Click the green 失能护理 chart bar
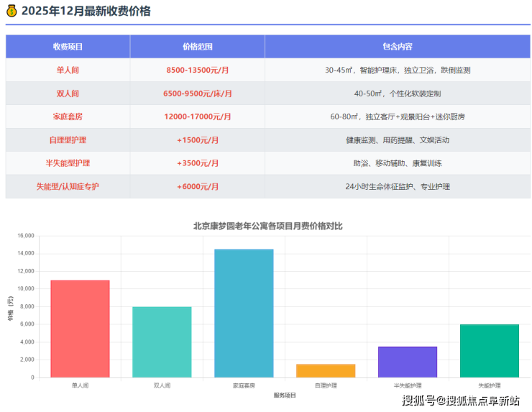Viewport: 532px width, 412px height. click(x=490, y=351)
